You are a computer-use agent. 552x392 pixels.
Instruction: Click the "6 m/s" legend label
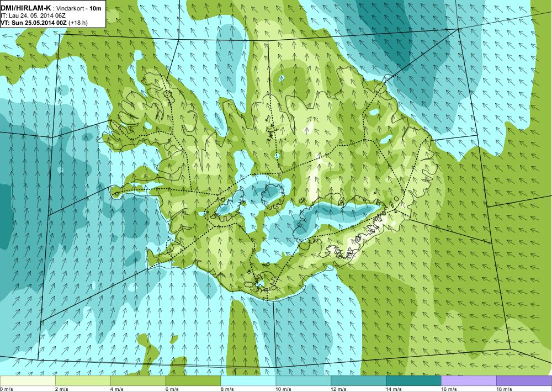(x=172, y=389)
